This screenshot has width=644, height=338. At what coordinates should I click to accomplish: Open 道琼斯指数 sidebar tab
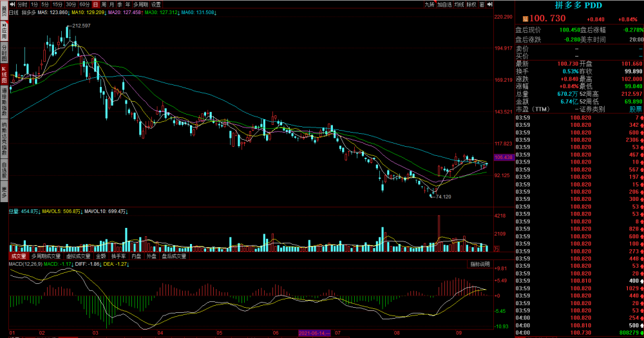point(4,102)
